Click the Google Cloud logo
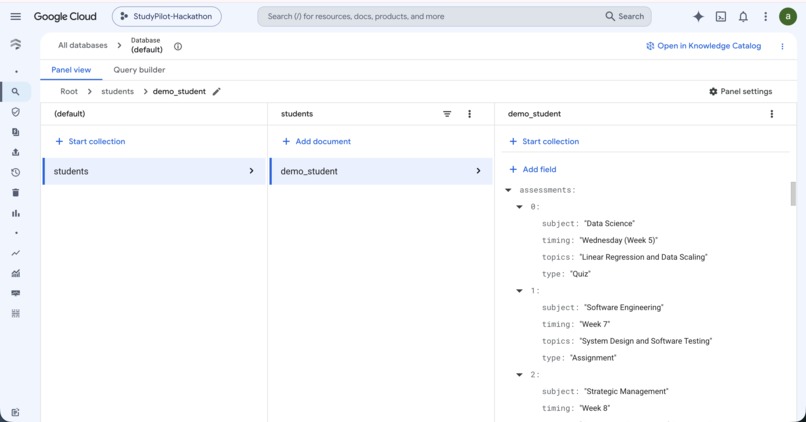 pyautogui.click(x=65, y=16)
